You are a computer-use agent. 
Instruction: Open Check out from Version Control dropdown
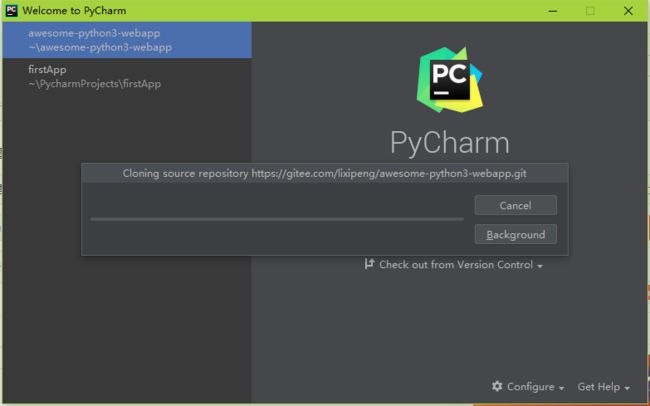coord(454,265)
